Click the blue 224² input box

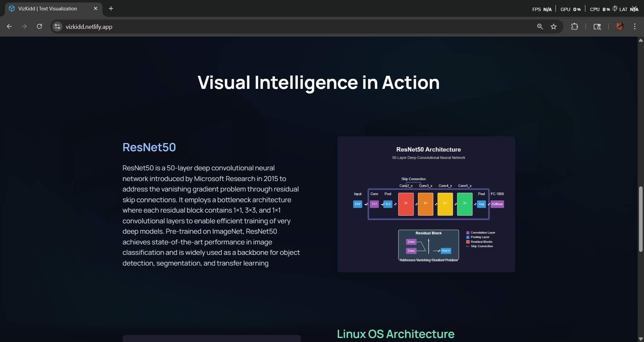[358, 204]
